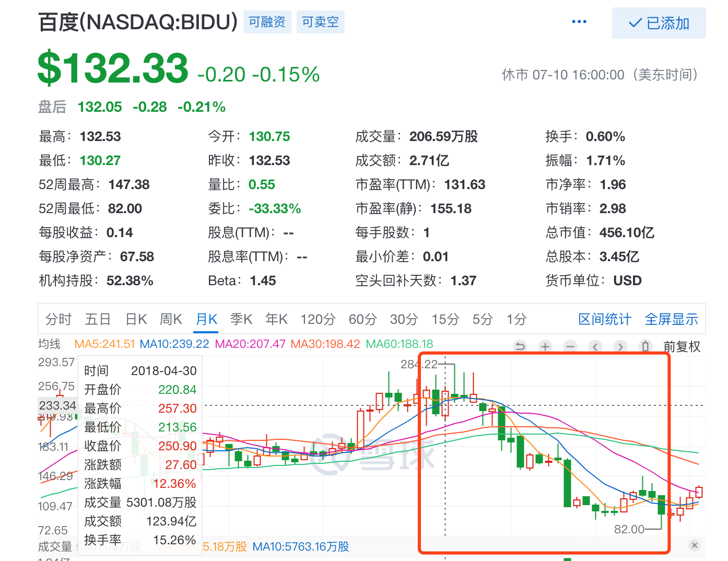The height and width of the screenshot is (561, 728).
Task: Click the current price $132.33
Action: (x=113, y=68)
